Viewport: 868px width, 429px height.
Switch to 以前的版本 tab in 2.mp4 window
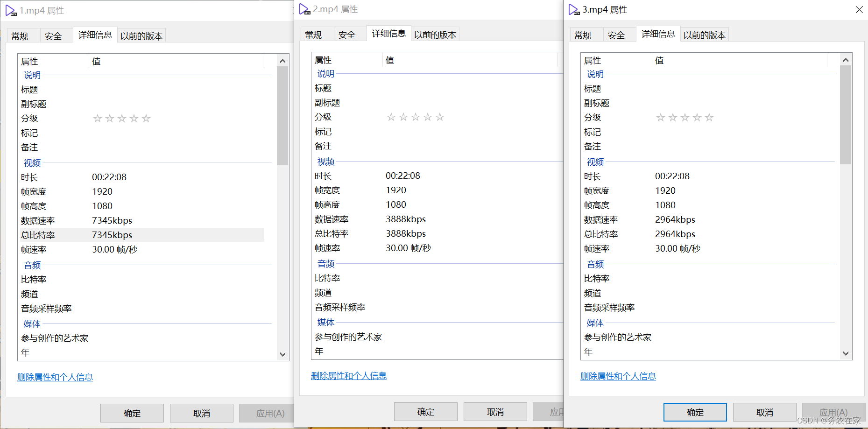click(435, 35)
